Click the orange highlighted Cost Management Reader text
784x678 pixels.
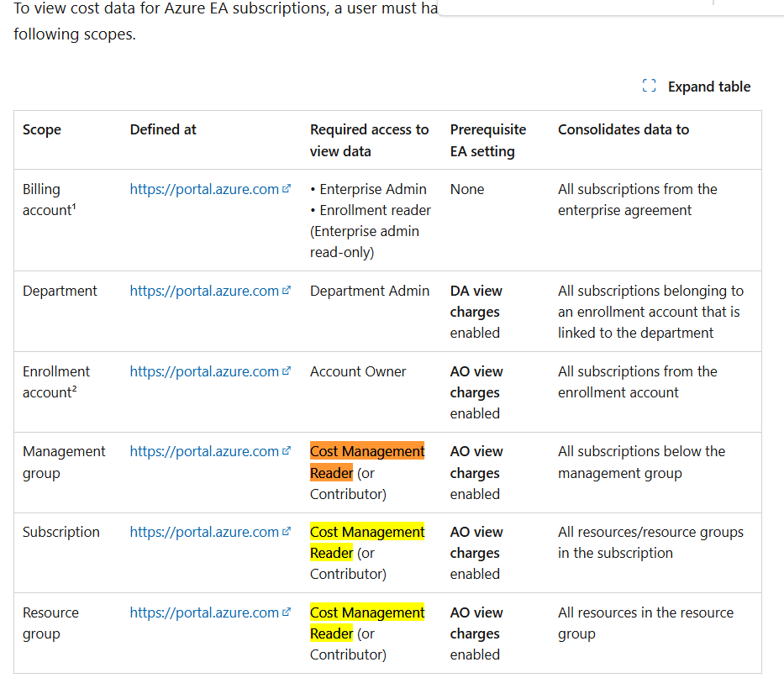[x=367, y=461]
